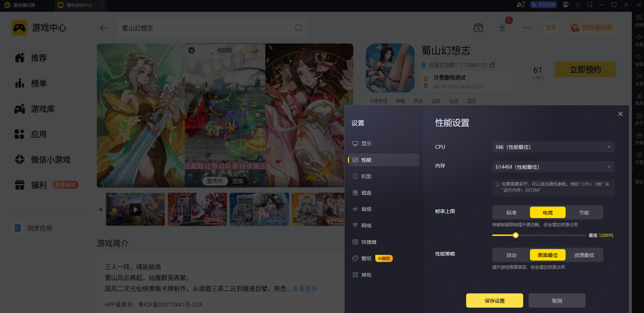Screen dimensions: 644x313
Task: Play the first video thumbnail
Action: point(135,209)
